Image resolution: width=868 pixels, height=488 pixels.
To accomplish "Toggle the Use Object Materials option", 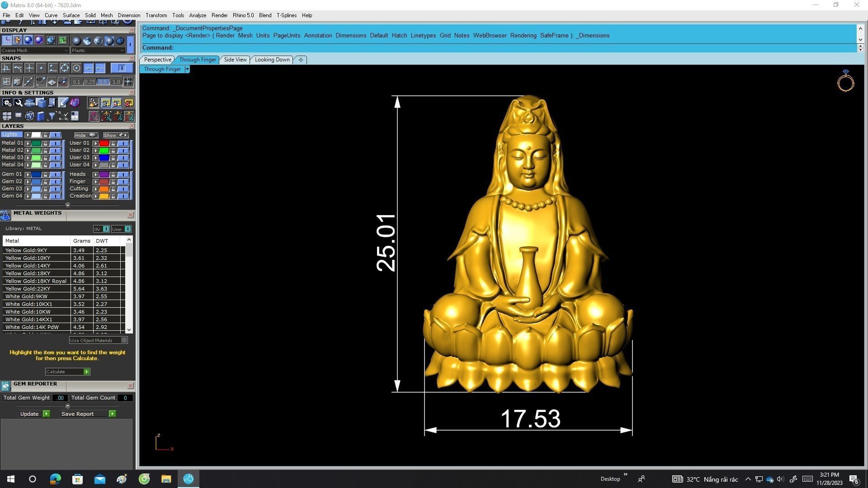I will pos(98,340).
